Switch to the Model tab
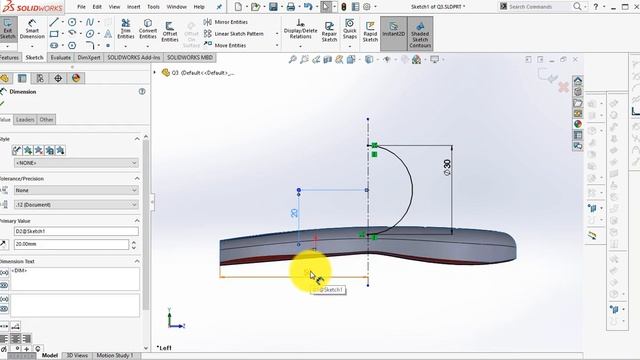640x360 pixels. pyautogui.click(x=50, y=356)
